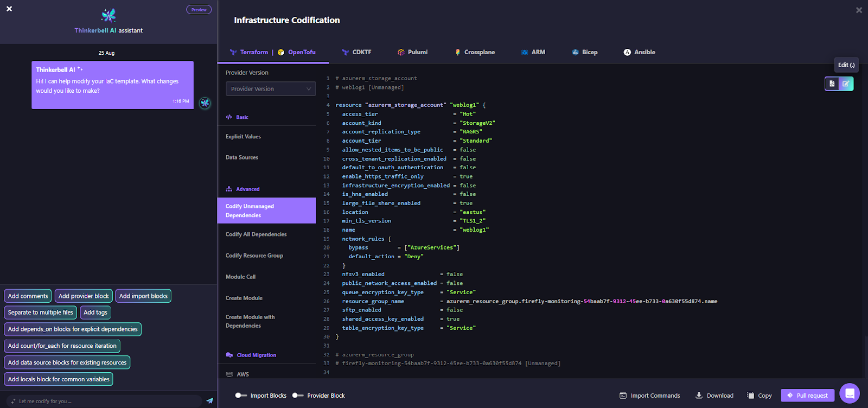
Task: Click the Pull request diamond icon
Action: click(790, 396)
